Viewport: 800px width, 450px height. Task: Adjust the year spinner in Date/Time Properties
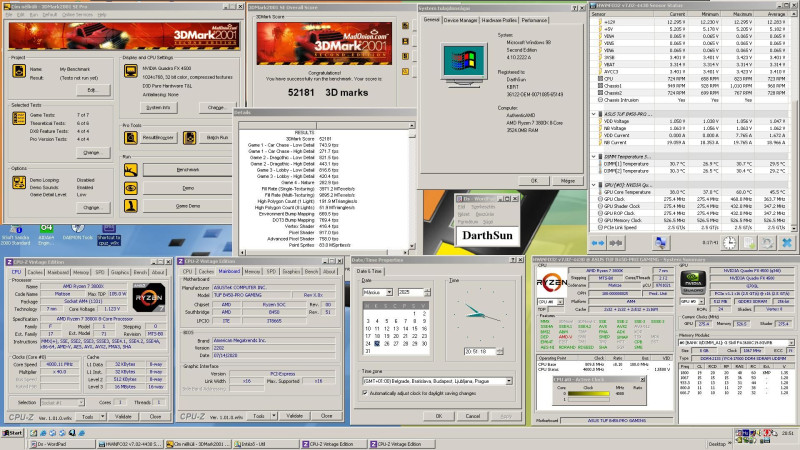(x=427, y=292)
